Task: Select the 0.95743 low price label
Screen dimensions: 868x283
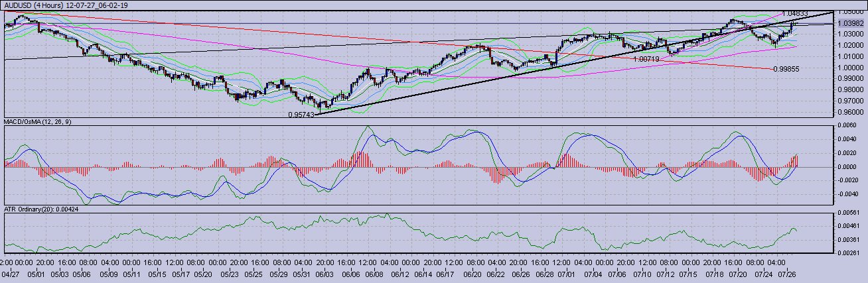Action: click(x=300, y=115)
